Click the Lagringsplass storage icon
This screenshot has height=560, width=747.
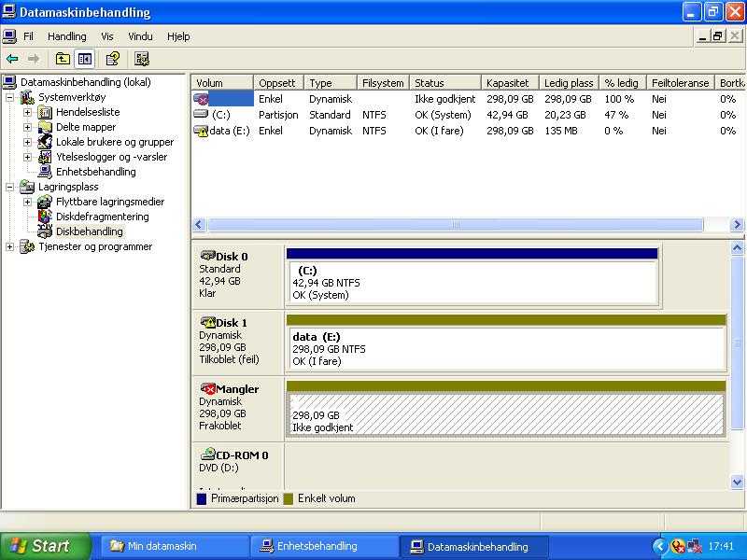(x=27, y=187)
